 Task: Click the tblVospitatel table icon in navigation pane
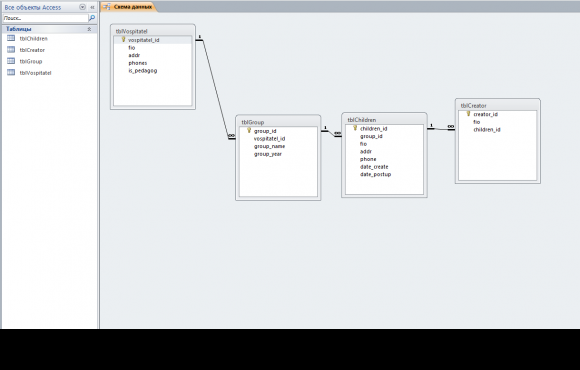click(11, 73)
